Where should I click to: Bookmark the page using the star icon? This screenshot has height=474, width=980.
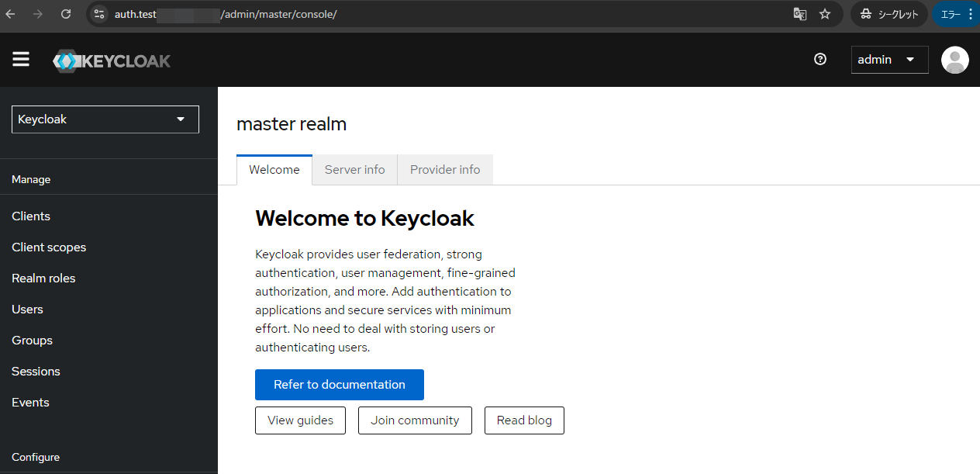pos(824,14)
